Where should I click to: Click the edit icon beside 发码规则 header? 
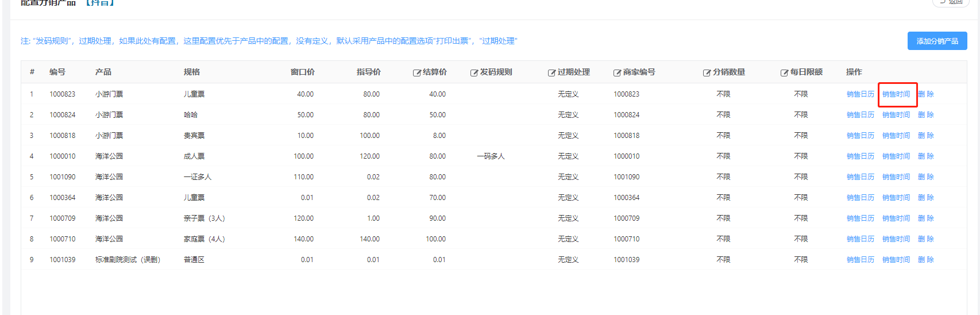pos(474,73)
